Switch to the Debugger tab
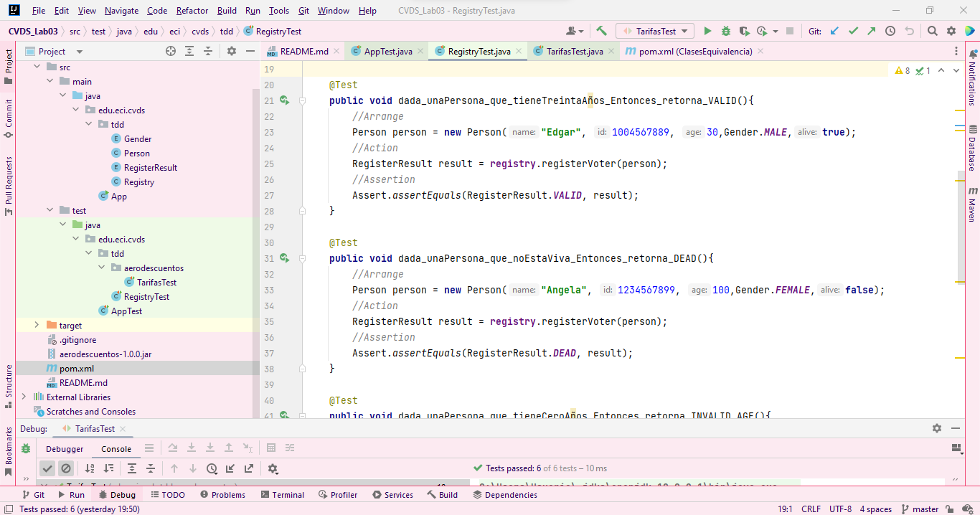Image resolution: width=980 pixels, height=515 pixels. [x=65, y=449]
